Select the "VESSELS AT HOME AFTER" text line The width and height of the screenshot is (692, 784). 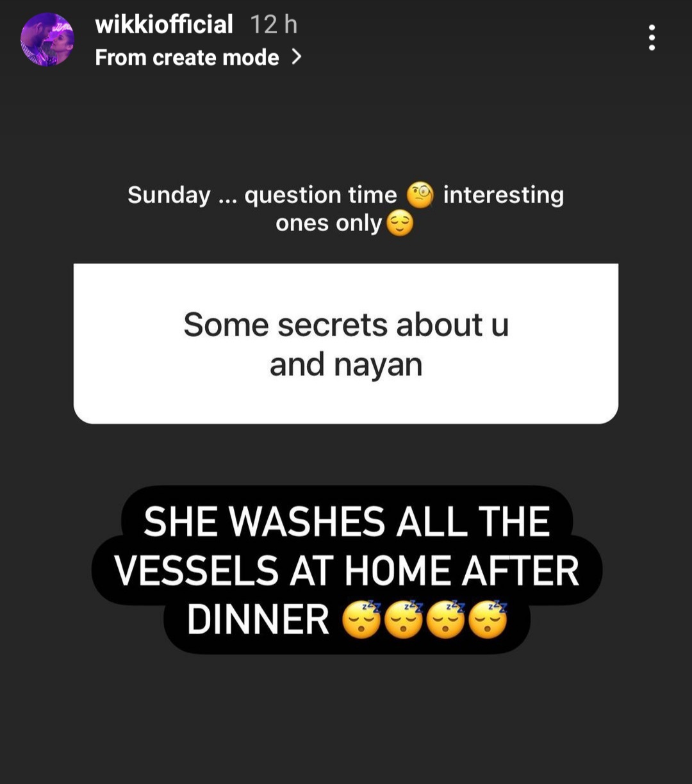point(347,571)
